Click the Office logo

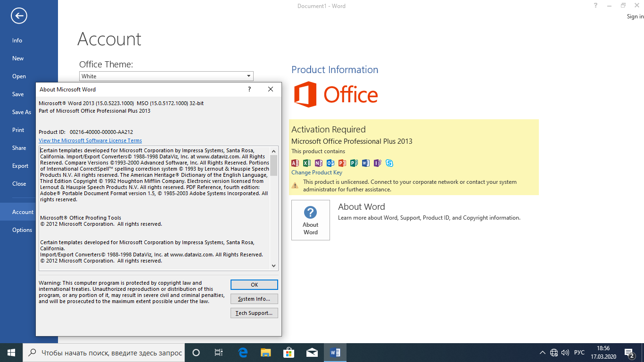(336, 94)
